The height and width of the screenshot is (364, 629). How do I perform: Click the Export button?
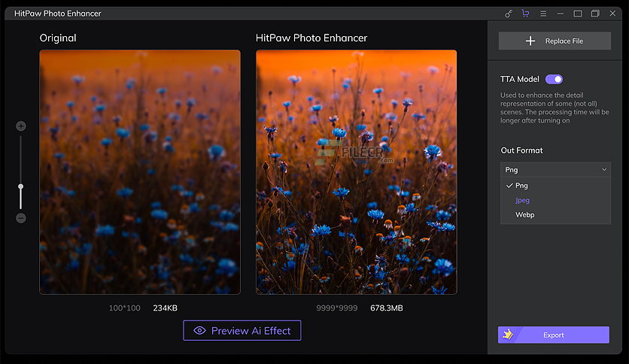pos(554,335)
